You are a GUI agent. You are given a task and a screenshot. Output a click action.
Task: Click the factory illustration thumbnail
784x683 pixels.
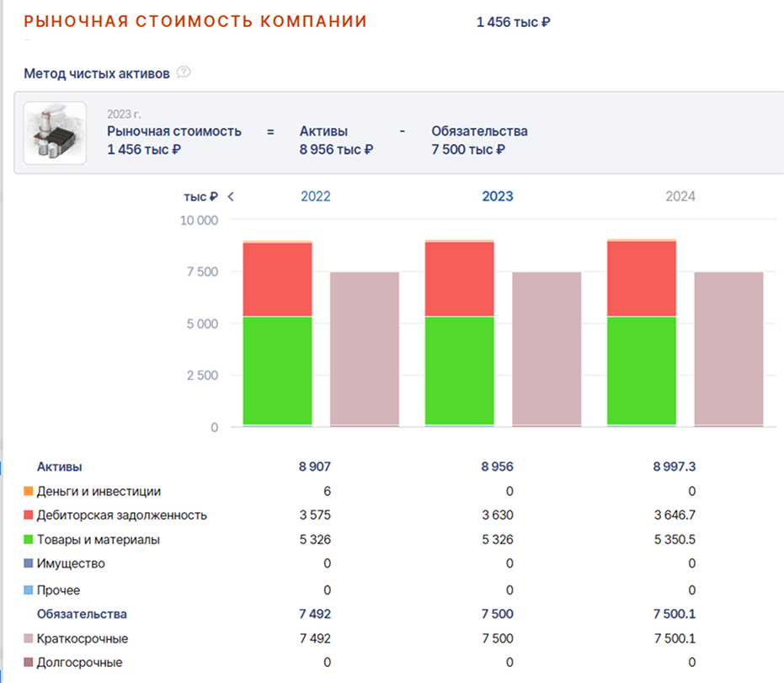pos(55,133)
